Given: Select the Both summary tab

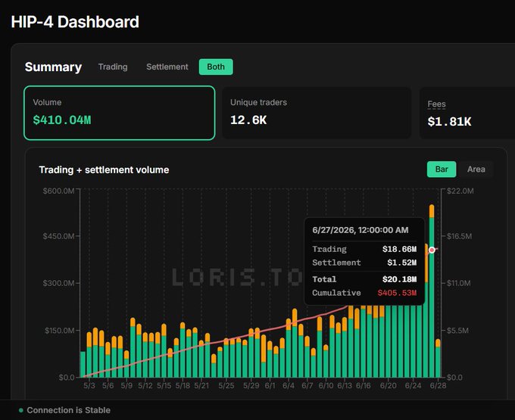Looking at the screenshot, I should [216, 67].
